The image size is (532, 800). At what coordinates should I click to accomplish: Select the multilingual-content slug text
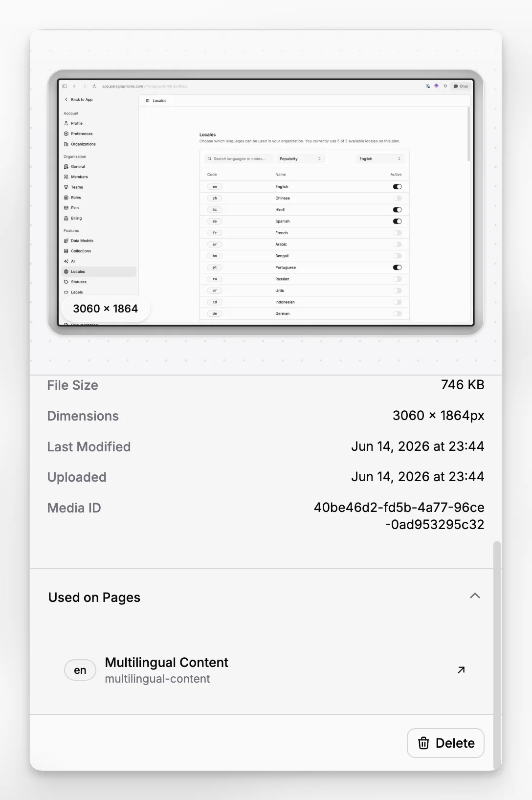click(157, 679)
